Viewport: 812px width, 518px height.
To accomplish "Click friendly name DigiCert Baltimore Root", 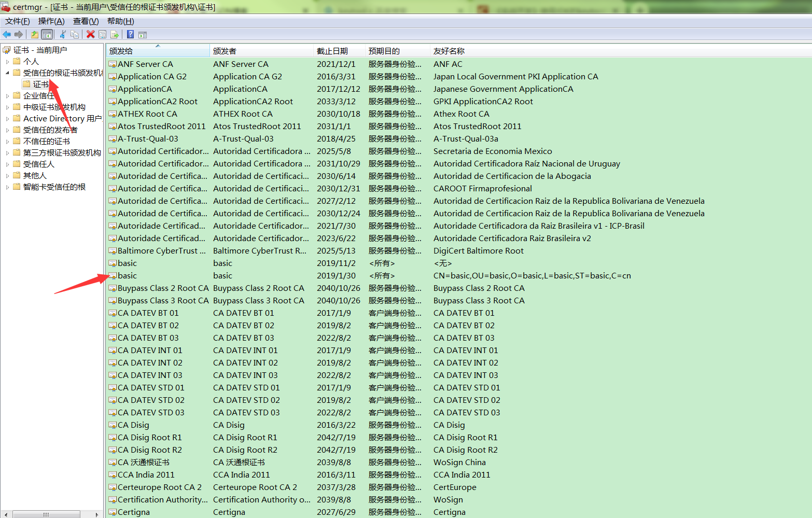I will tap(479, 251).
